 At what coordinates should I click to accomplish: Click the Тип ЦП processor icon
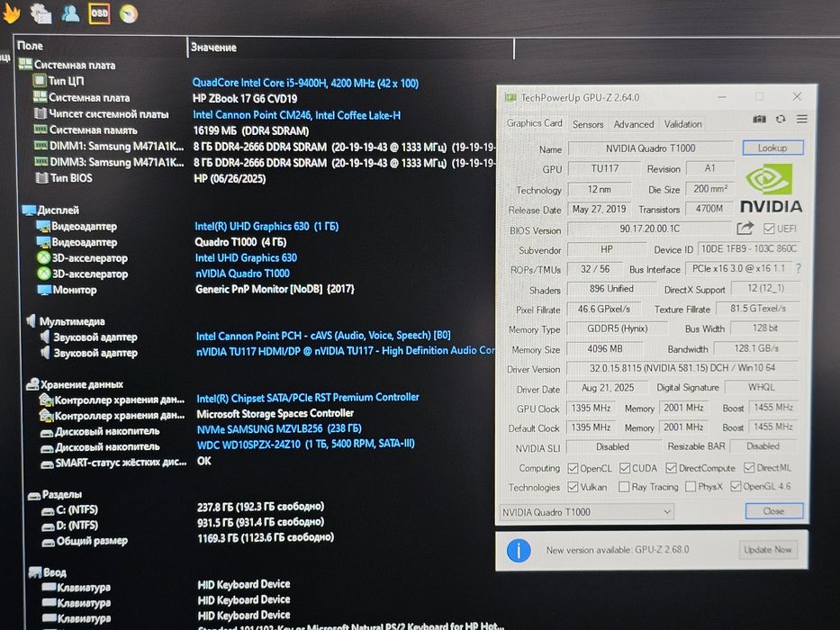point(40,81)
